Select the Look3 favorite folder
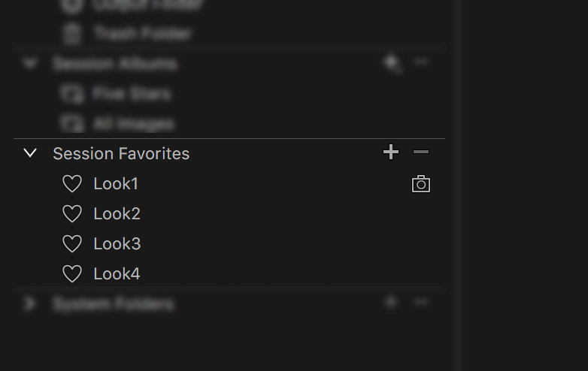The image size is (588, 371). (x=229, y=244)
